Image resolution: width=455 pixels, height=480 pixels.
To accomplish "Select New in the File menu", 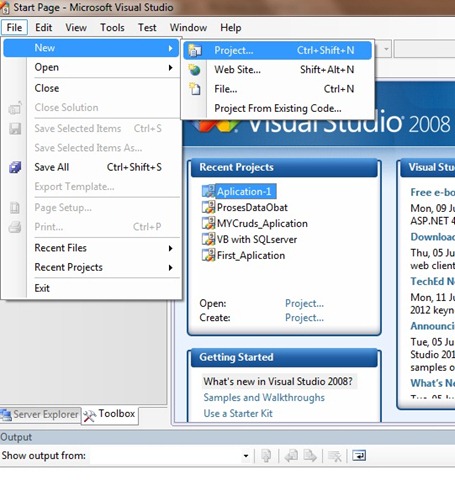I will click(x=91, y=48).
